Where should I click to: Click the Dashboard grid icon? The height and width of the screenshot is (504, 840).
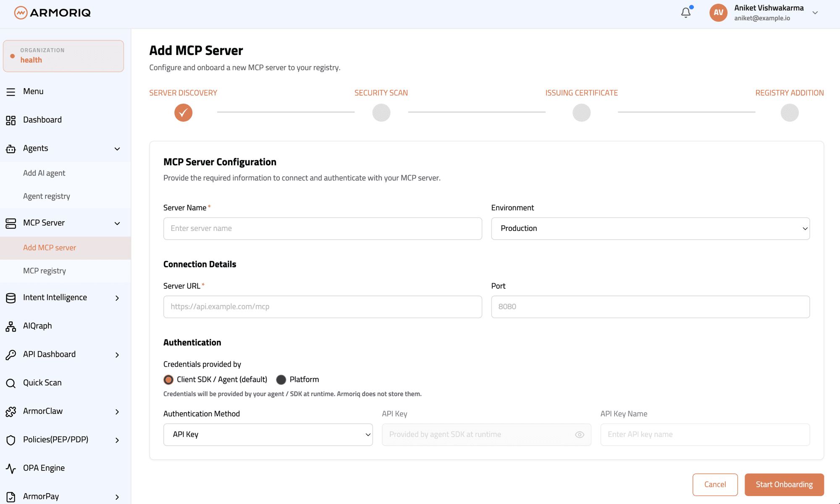pyautogui.click(x=11, y=120)
